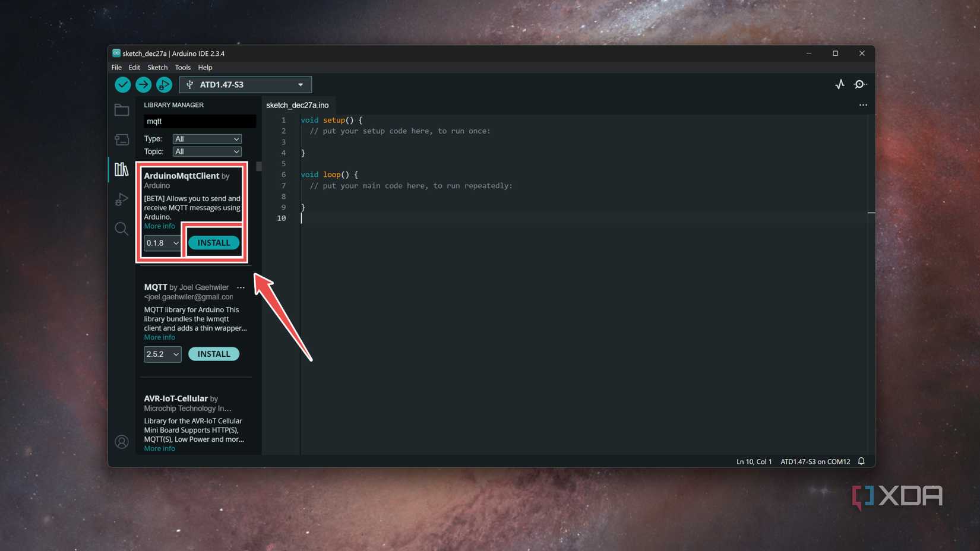The image size is (980, 551).
Task: Click the Verify sketch checkmark icon
Action: (122, 84)
